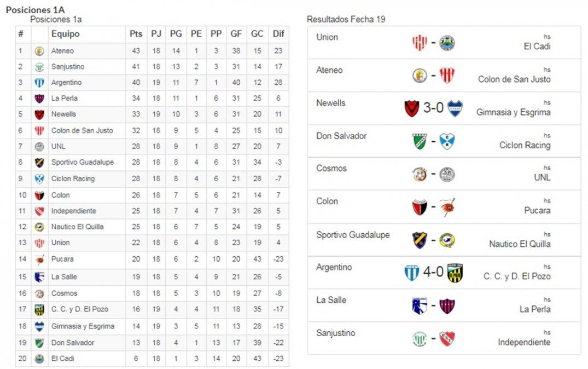Click the Argentino 4-0 score result
This screenshot has height=369, width=588.
click(x=433, y=272)
